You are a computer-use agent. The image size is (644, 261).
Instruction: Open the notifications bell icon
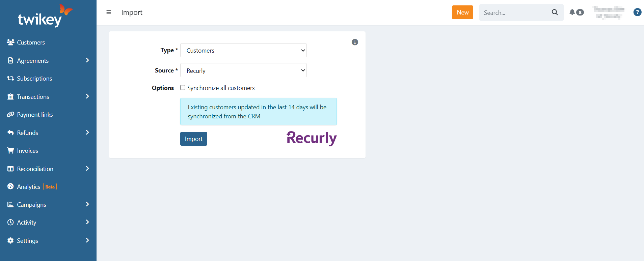tap(572, 12)
